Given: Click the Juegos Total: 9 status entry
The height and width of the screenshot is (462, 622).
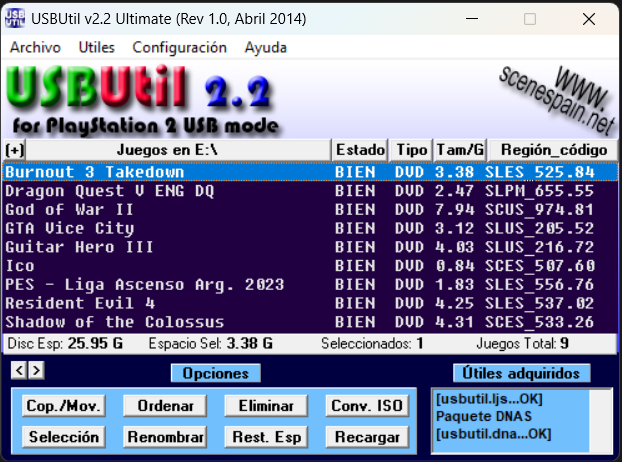Looking at the screenshot, I should (x=522, y=343).
